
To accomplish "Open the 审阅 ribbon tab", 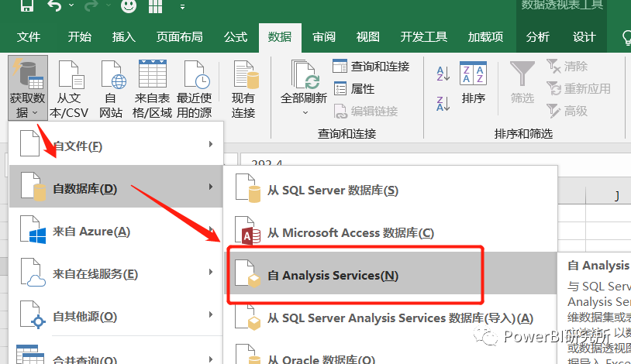I will point(324,37).
